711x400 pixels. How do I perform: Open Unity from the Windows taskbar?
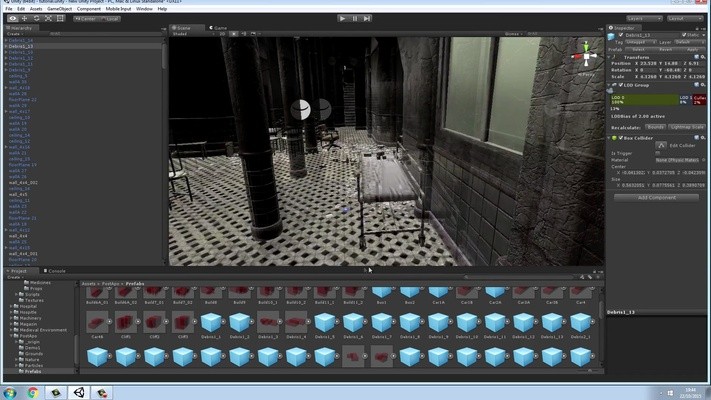point(79,392)
